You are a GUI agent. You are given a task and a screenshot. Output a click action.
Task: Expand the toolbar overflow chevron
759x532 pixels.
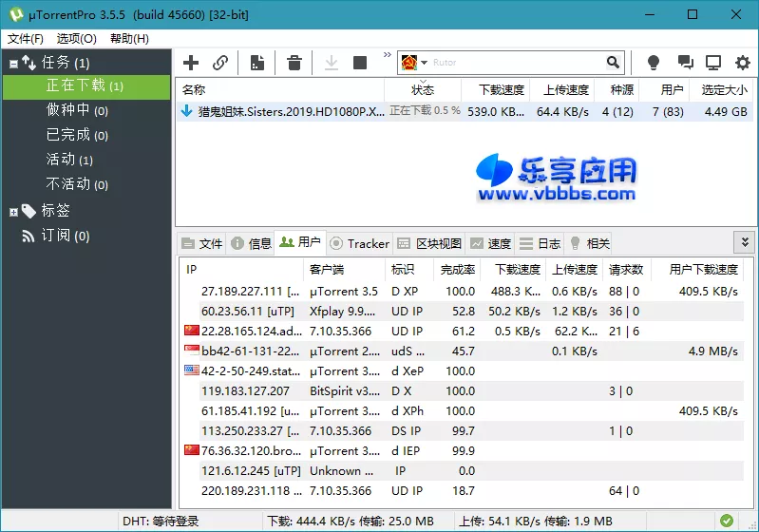click(x=387, y=54)
